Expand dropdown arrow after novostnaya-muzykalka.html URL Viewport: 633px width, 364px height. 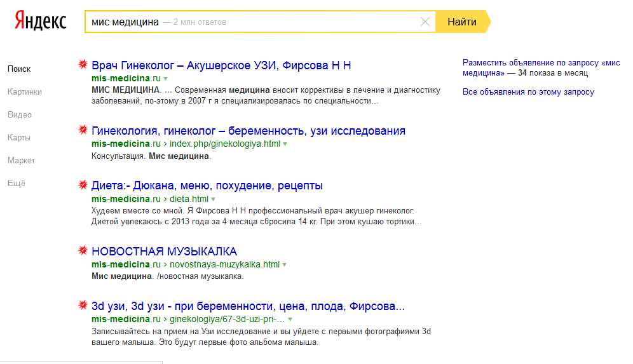[285, 265]
